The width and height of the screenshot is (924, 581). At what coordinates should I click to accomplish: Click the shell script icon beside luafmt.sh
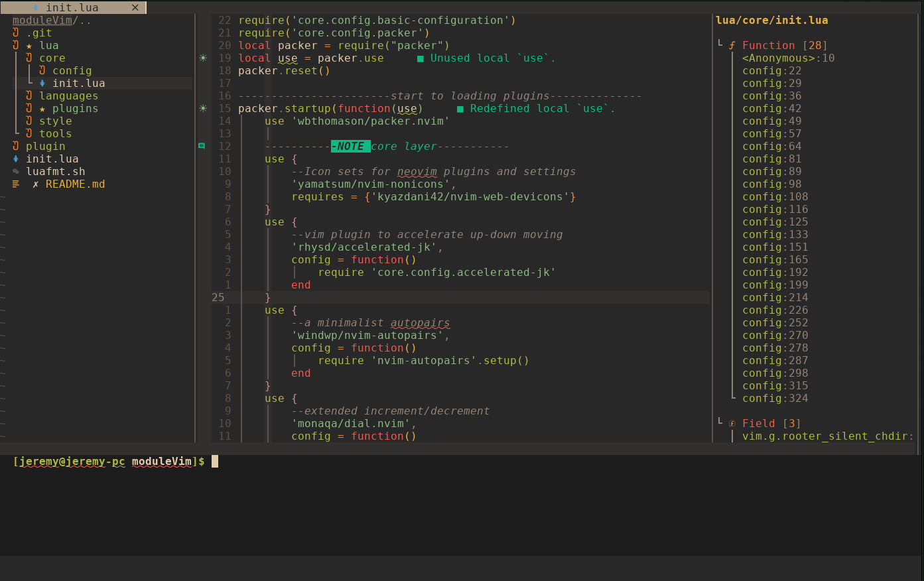click(x=16, y=172)
